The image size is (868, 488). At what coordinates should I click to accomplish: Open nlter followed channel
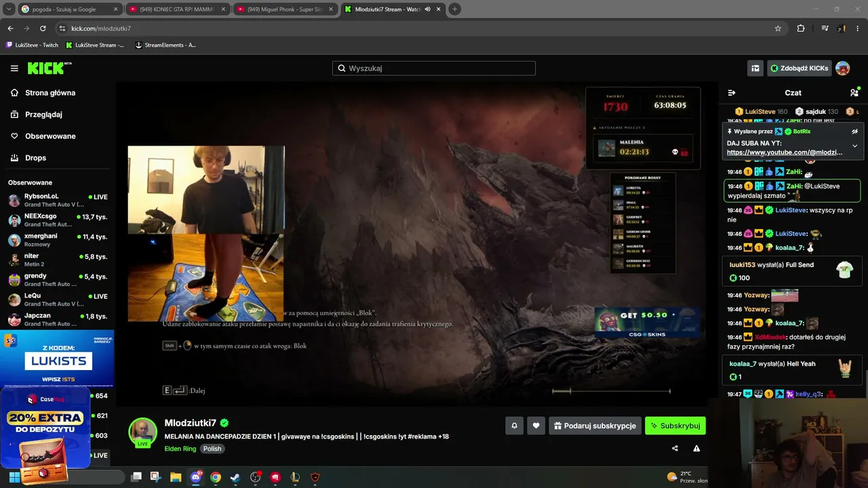coord(58,260)
